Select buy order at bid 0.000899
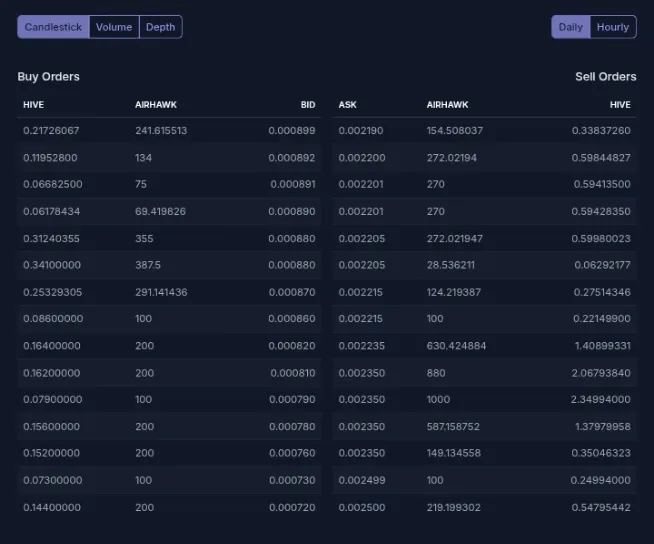Image resolution: width=654 pixels, height=544 pixels. coord(169,131)
